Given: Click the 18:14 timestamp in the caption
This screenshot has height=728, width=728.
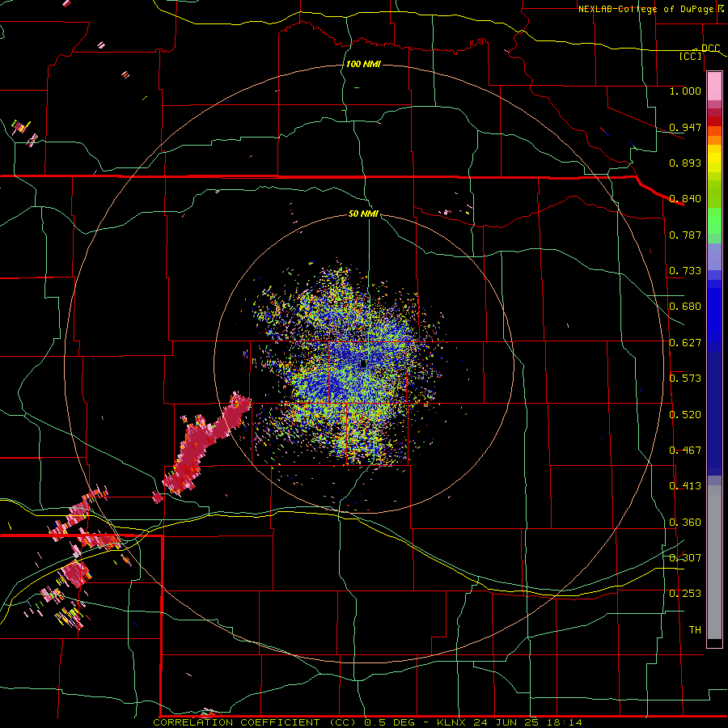Looking at the screenshot, I should click(x=564, y=722).
